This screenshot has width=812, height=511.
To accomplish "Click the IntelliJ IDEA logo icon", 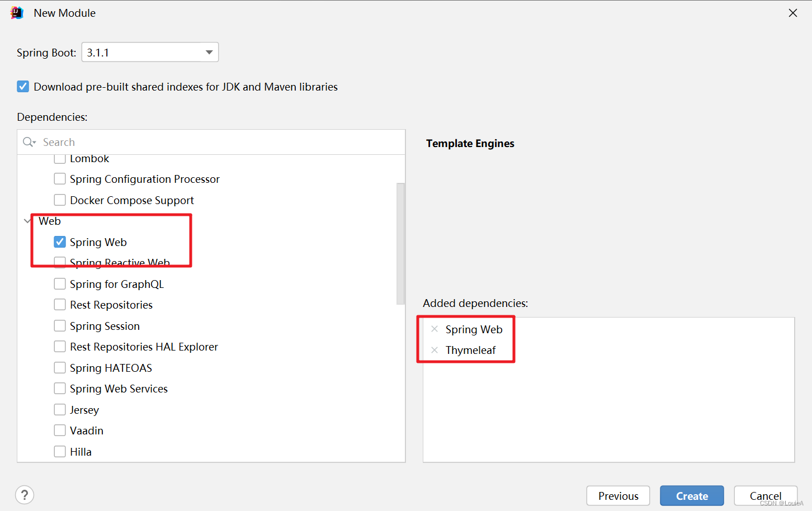I will tap(17, 13).
